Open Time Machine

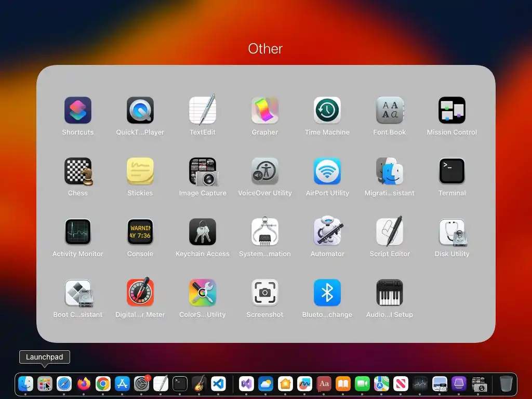[x=327, y=110]
